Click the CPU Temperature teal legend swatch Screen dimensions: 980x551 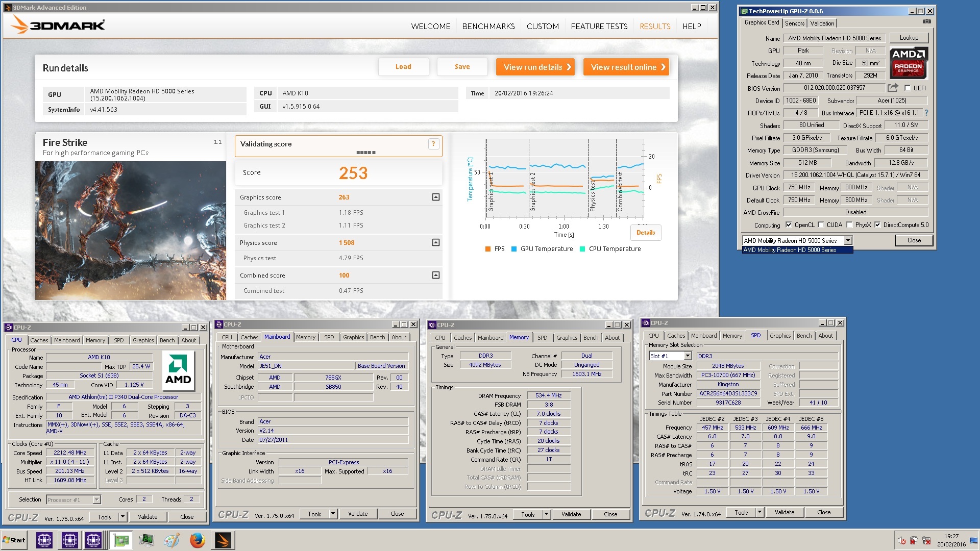582,249
